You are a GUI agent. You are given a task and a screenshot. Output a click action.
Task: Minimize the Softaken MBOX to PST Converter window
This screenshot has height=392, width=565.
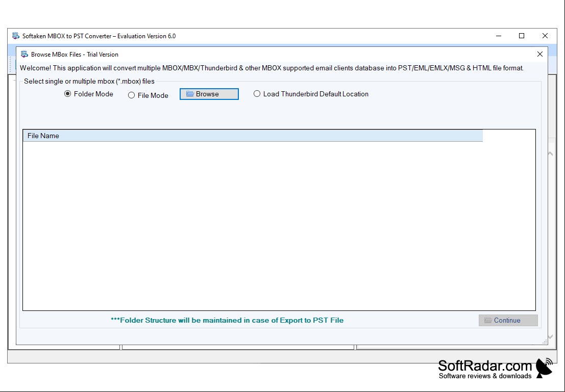click(x=499, y=36)
